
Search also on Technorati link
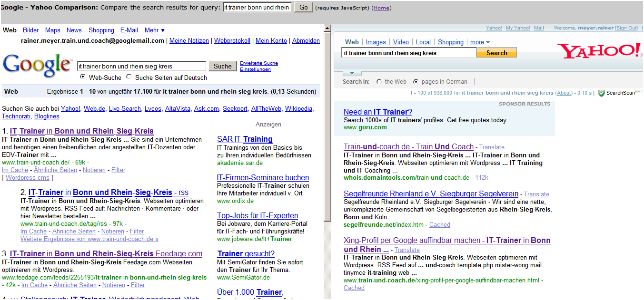tap(16, 116)
